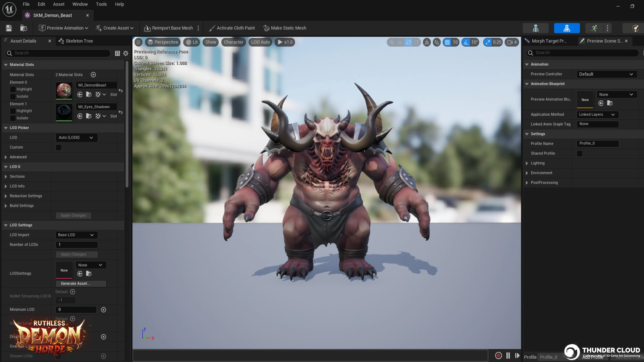Expand Reduction Settings
The height and width of the screenshot is (362, 644).
pyautogui.click(x=6, y=196)
